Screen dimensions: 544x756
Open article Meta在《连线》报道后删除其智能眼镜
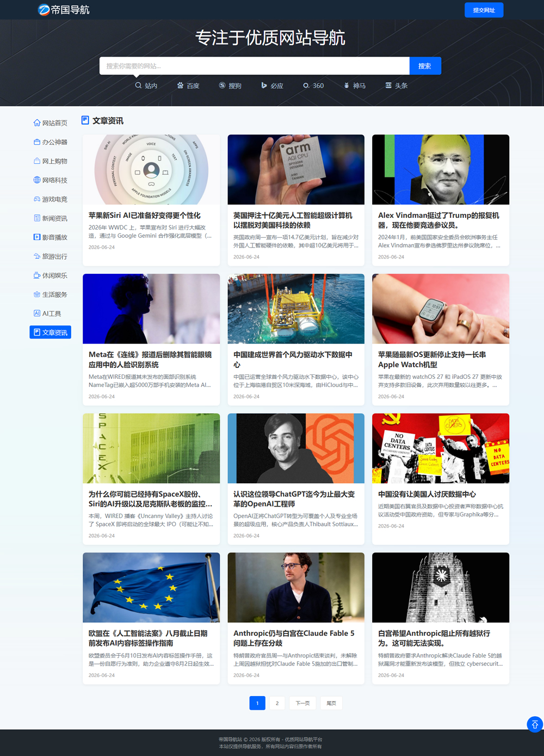pos(150,360)
